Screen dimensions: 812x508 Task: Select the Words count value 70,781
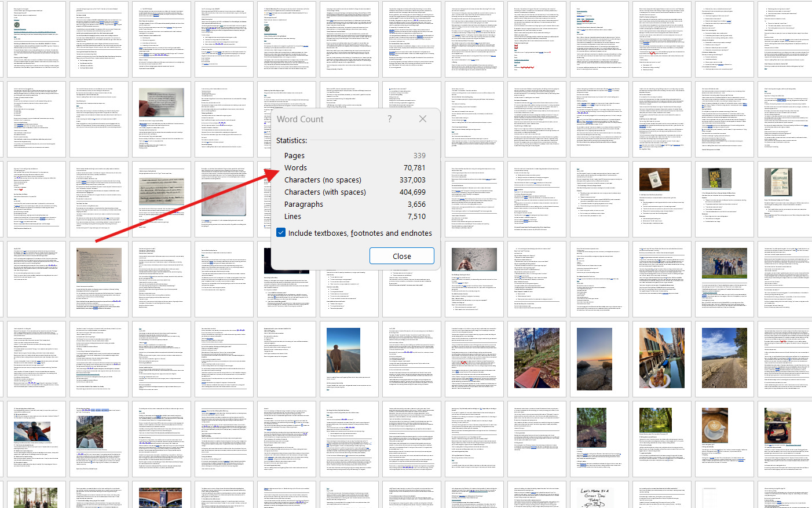tap(415, 167)
